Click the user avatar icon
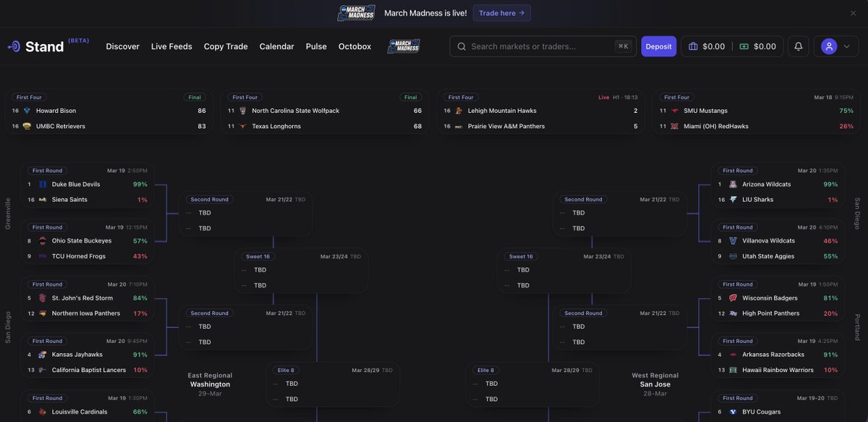 tap(829, 46)
